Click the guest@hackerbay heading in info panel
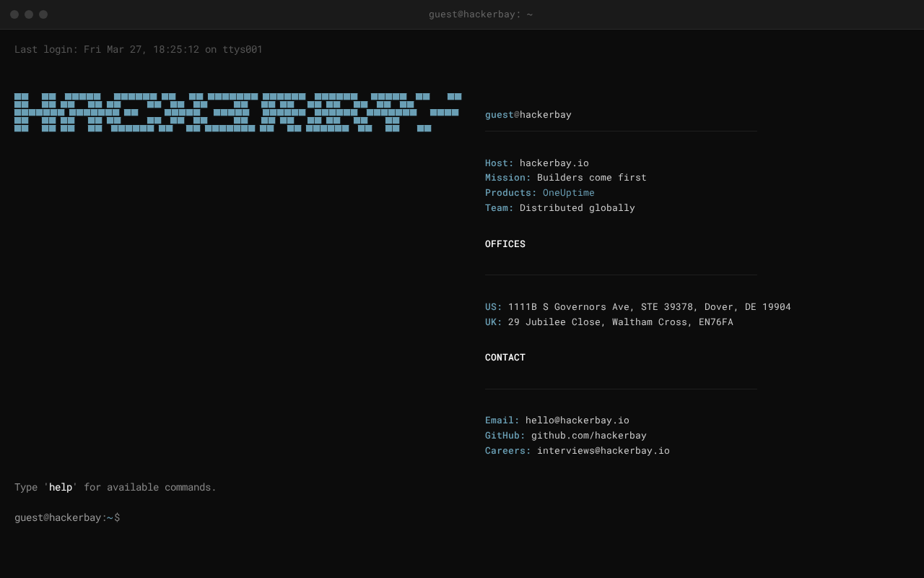The width and height of the screenshot is (924, 578). pos(528,115)
